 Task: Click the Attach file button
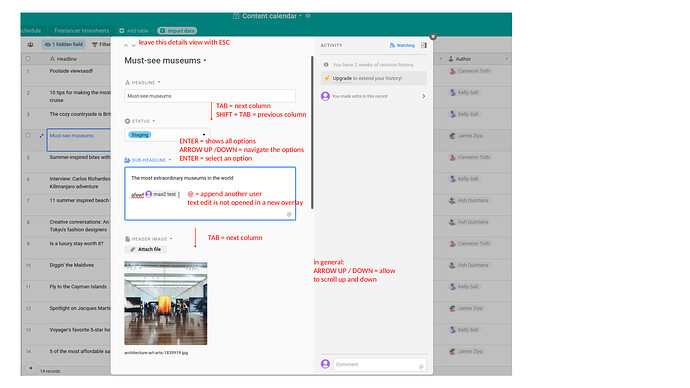(146, 249)
